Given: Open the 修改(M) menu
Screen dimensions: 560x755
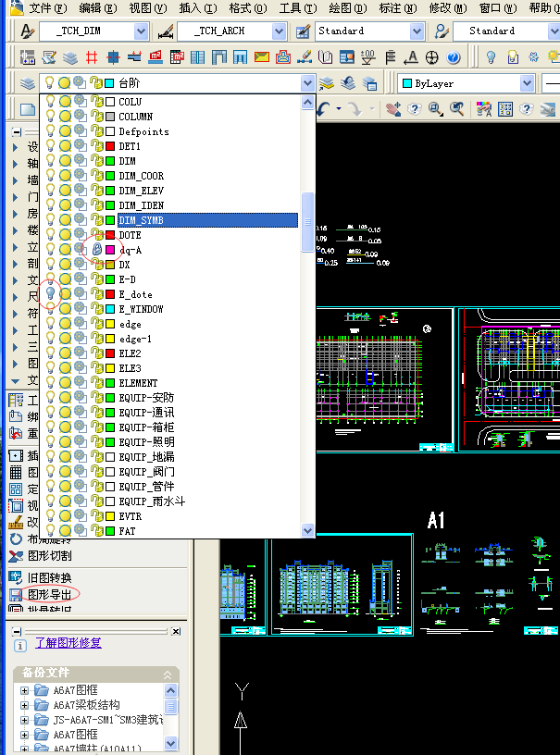Looking at the screenshot, I should 448,8.
